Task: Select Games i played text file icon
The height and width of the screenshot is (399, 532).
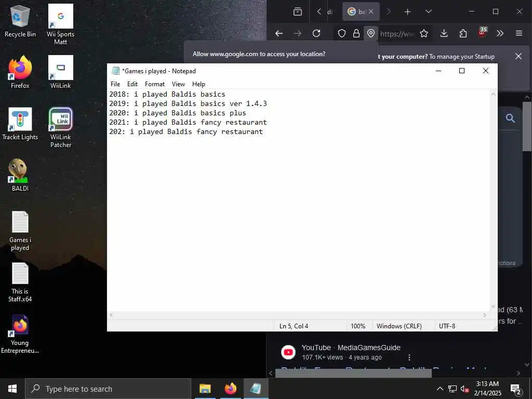Action: pyautogui.click(x=20, y=231)
